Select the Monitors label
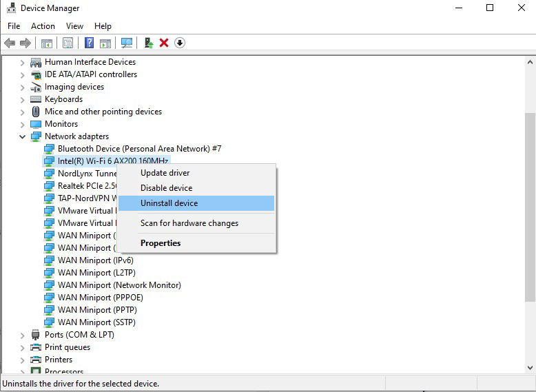The width and height of the screenshot is (536, 392). coord(61,124)
